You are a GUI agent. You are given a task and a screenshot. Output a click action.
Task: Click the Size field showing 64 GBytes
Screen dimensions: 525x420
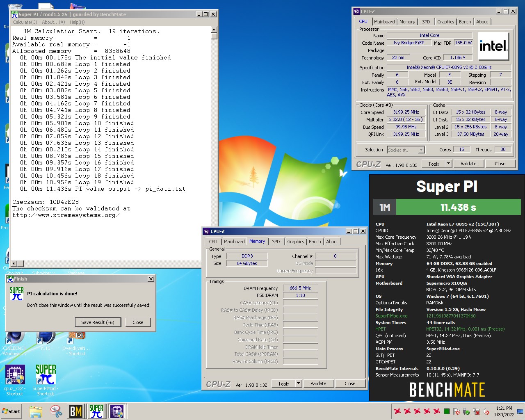pos(247,263)
